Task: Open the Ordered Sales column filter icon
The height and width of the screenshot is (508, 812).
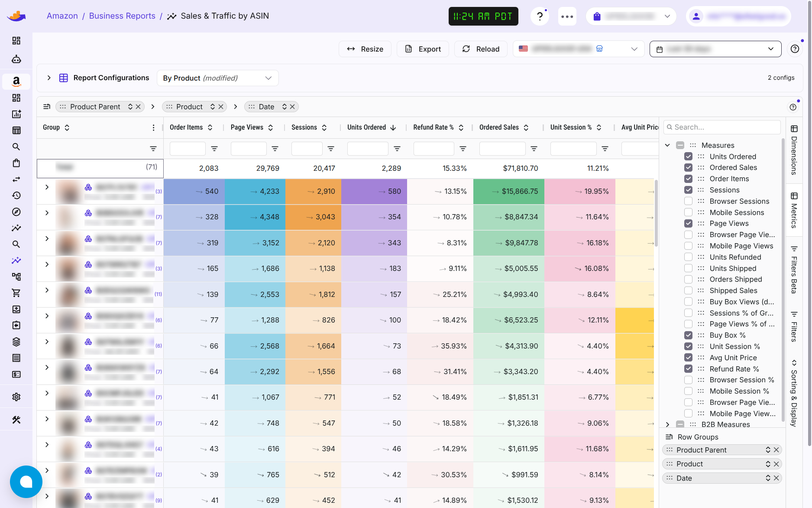Action: (x=534, y=149)
